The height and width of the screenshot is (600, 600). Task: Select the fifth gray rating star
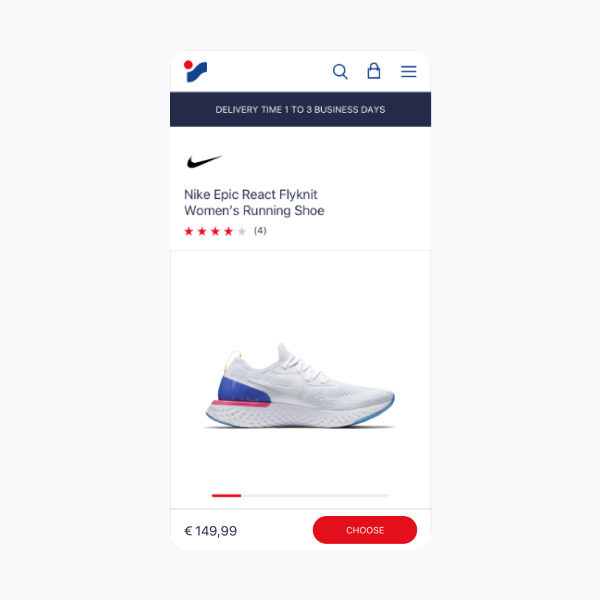pos(241,231)
